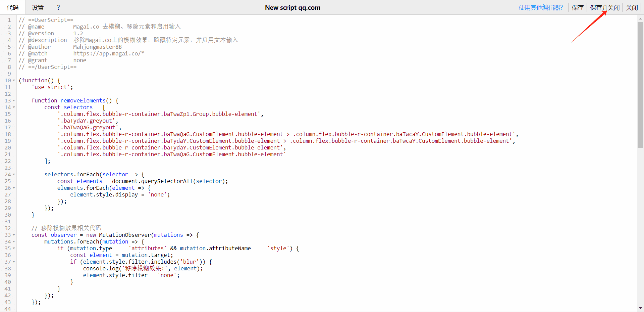Click the @grant value 'none'
This screenshot has height=312, width=644.
(x=80, y=60)
